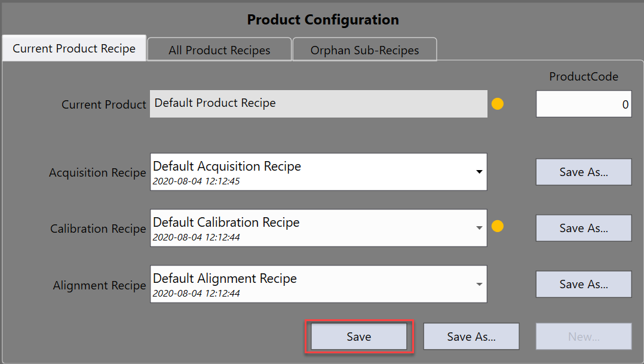644x364 pixels.
Task: Focus the ProductCode input field
Action: pos(583,104)
